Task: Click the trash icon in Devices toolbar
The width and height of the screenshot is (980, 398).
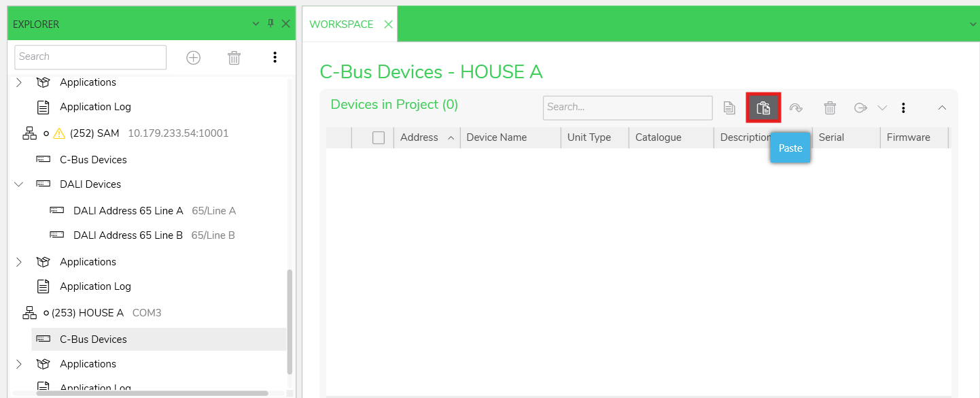Action: pos(830,107)
